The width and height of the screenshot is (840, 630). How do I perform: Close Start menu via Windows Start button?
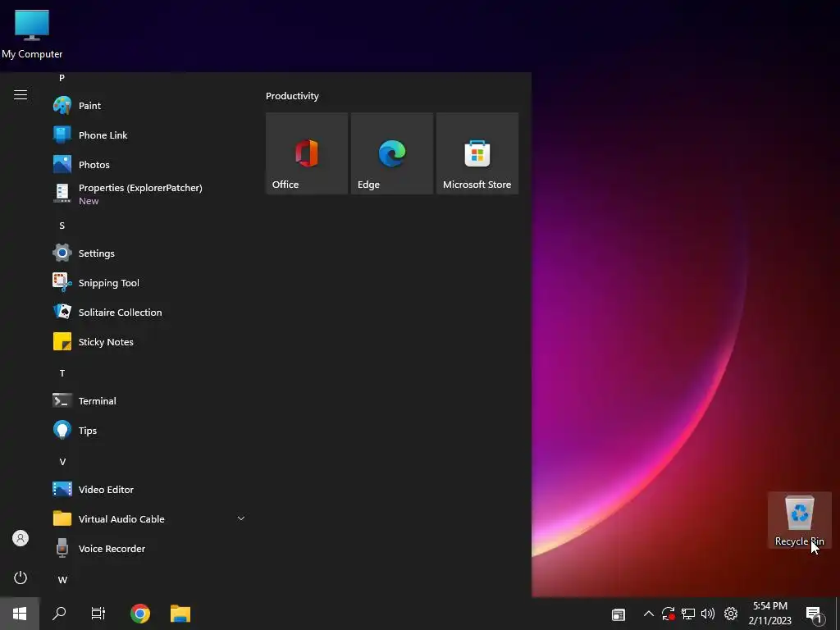point(20,614)
